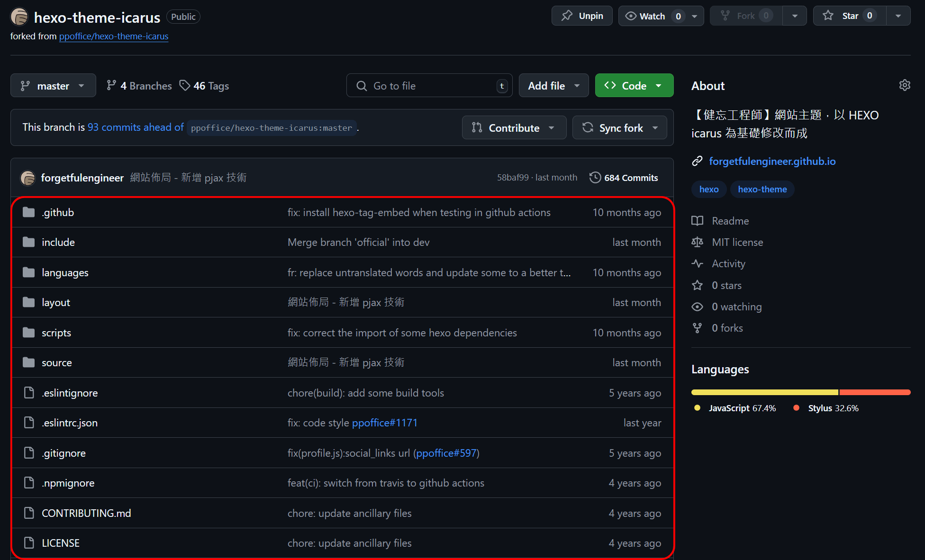Viewport: 925px width, 560px height.
Task: Open the ppoffice#1171 issue link
Action: [384, 423]
